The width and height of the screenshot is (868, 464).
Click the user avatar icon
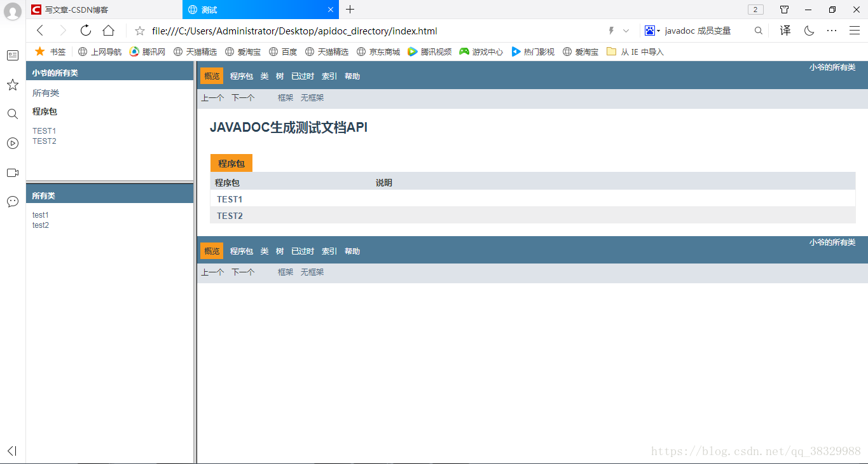[13, 11]
